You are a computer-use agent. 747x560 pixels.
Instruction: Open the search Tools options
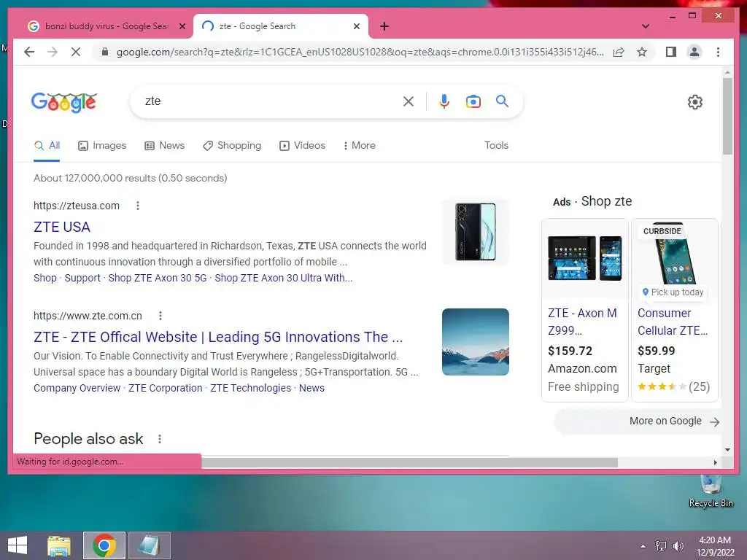pyautogui.click(x=496, y=145)
